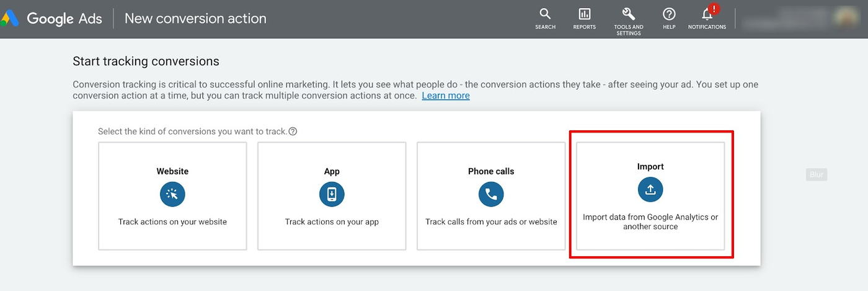Click the Blur label on the right
This screenshot has height=291, width=868.
pos(817,174)
